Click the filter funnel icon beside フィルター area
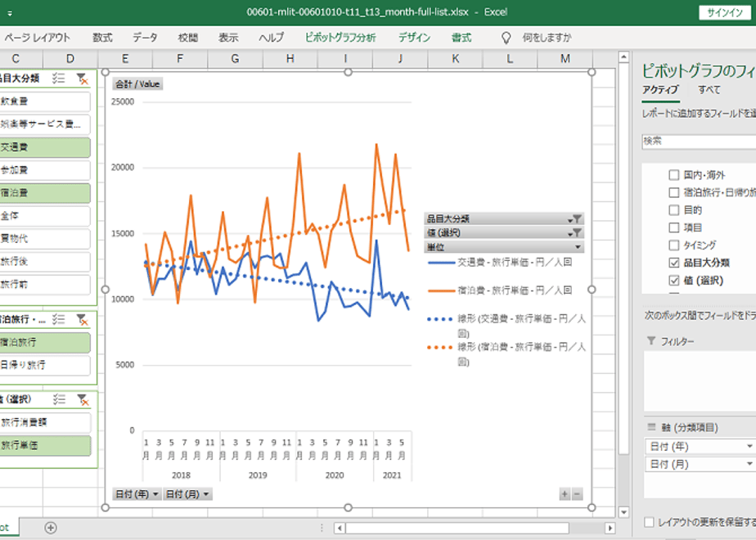Image resolution: width=756 pixels, height=540 pixels. click(651, 341)
